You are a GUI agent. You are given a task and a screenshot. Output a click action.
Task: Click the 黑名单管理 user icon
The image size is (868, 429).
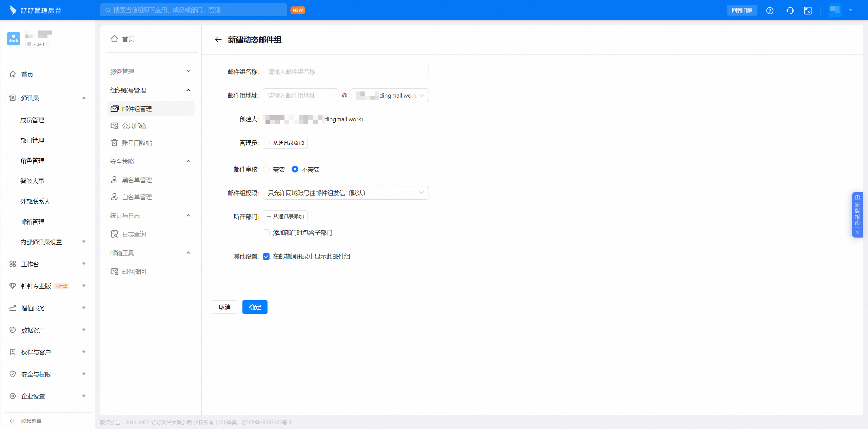click(x=115, y=180)
